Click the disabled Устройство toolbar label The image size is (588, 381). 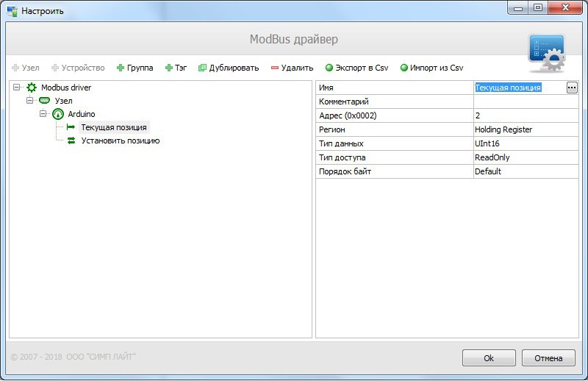83,68
